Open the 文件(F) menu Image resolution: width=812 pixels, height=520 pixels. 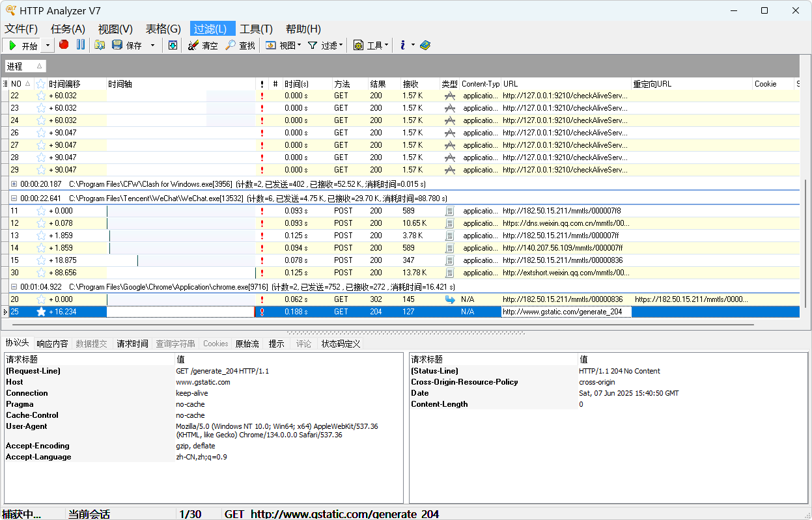pyautogui.click(x=21, y=29)
